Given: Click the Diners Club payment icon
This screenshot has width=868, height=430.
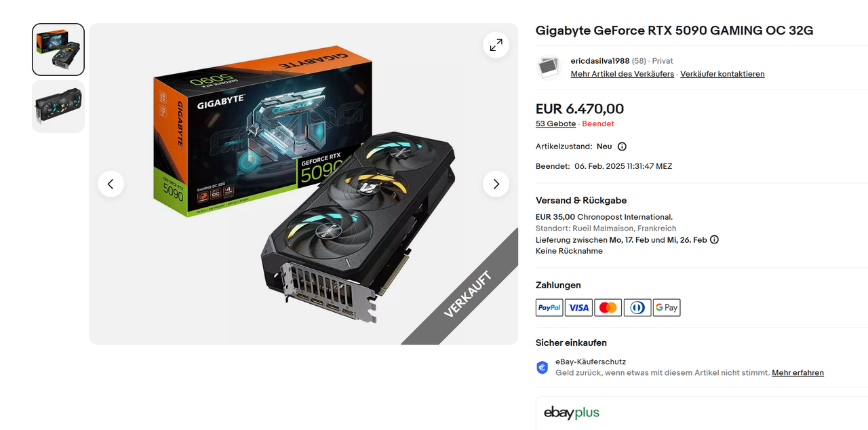Looking at the screenshot, I should 637,307.
